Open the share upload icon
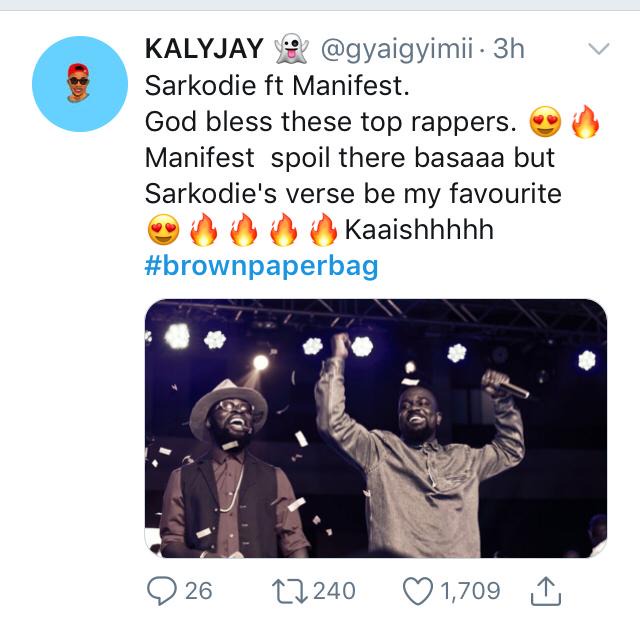Viewport: 640px width, 622px height. click(x=546, y=590)
